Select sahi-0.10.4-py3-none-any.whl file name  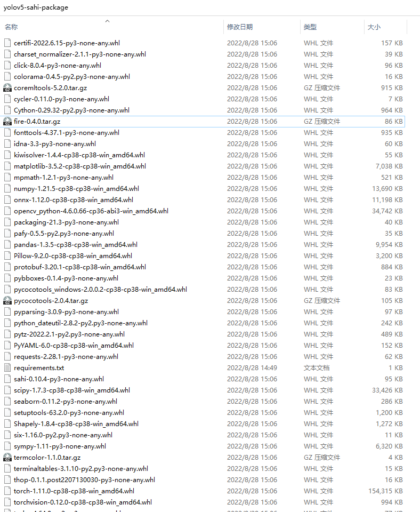[59, 379]
